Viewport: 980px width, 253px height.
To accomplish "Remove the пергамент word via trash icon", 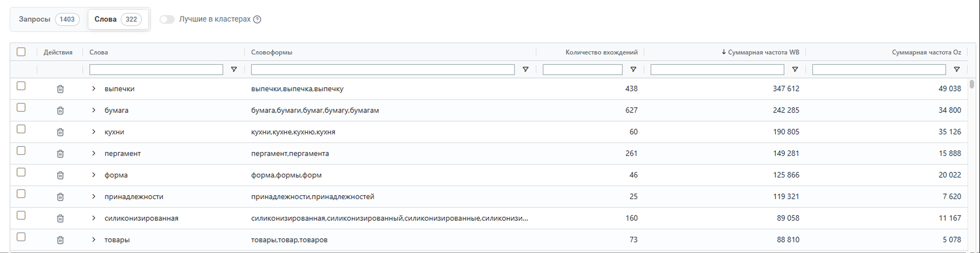I will point(60,154).
